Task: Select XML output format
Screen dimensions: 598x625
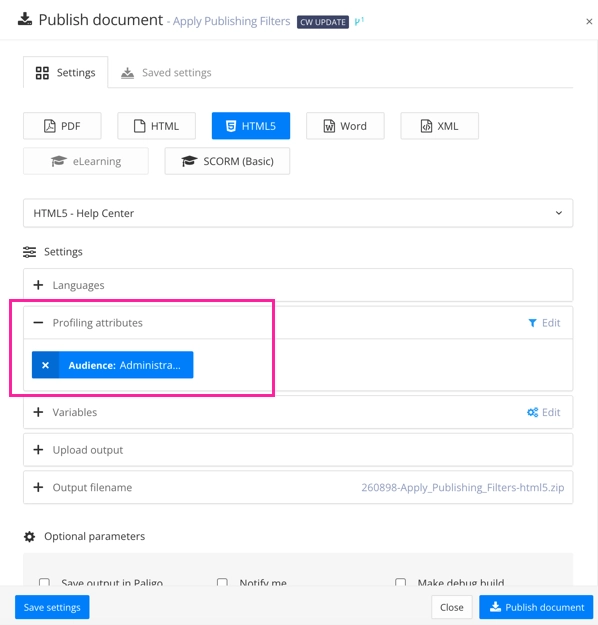Action: 439,126
